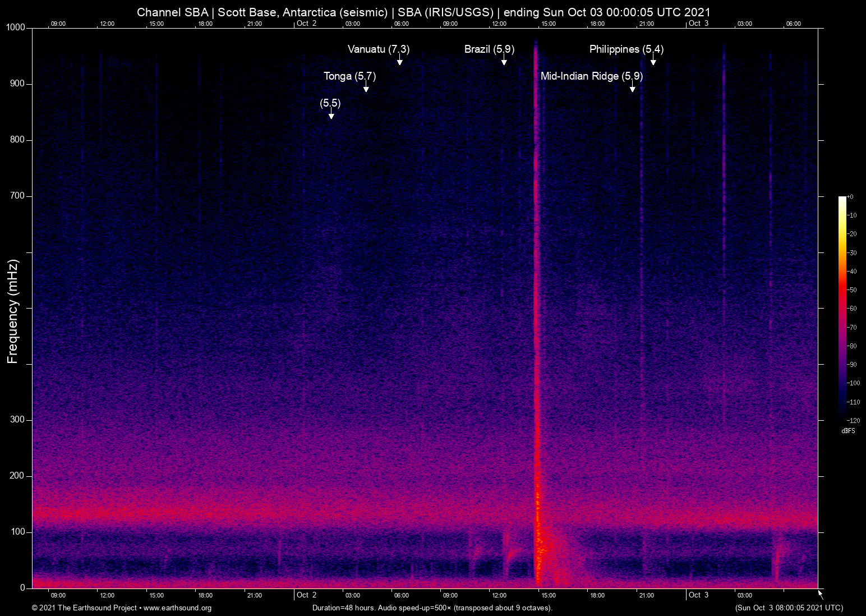This screenshot has width=866, height=616.
Task: Click the Frequency (mHz) axis title
Action: tap(13, 311)
